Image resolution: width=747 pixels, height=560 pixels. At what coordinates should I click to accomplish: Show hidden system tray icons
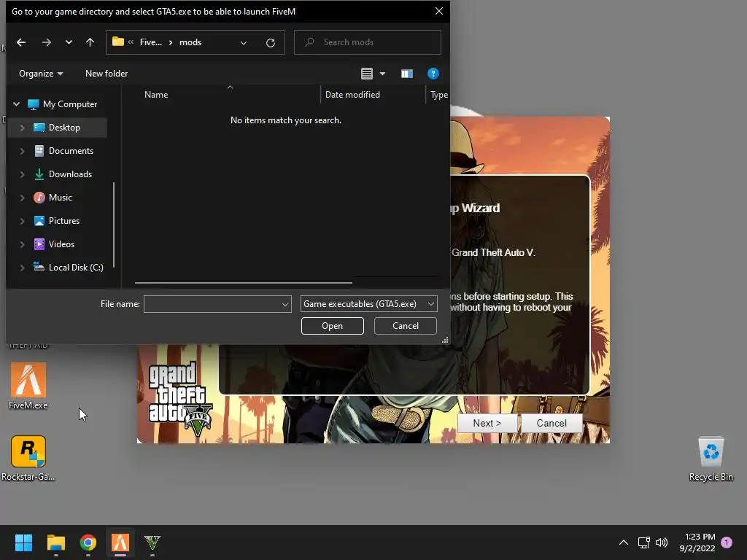(623, 542)
